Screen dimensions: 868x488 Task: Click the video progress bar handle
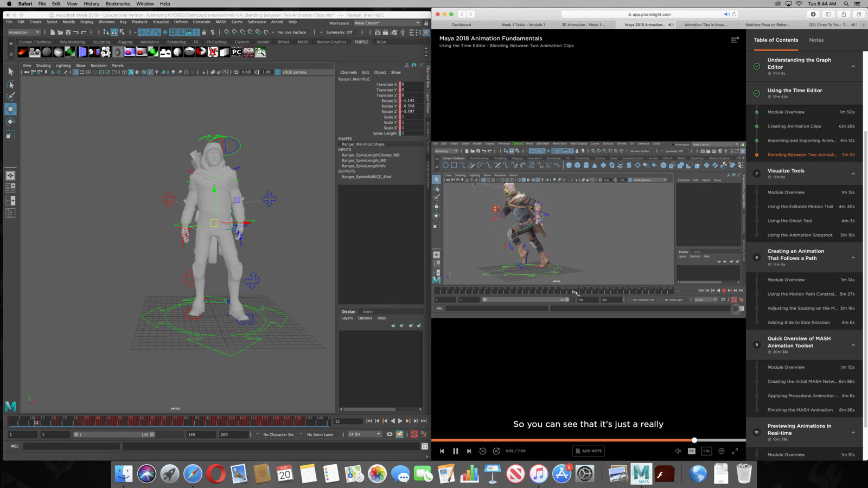click(694, 440)
